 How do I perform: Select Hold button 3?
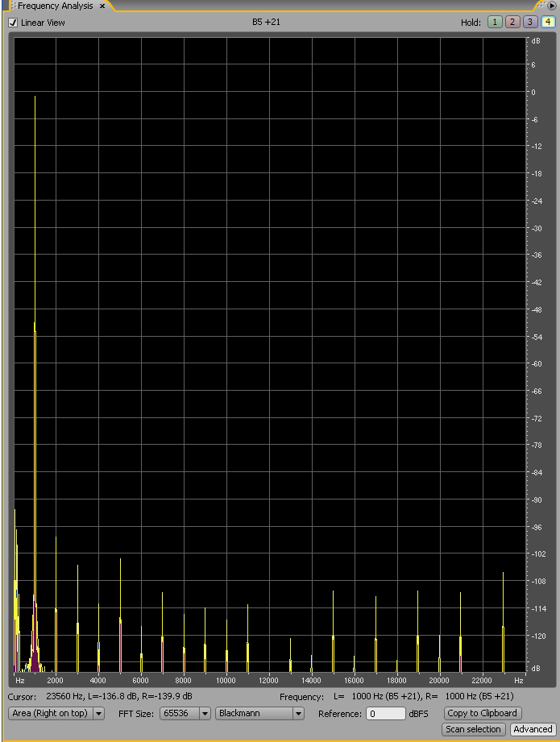coord(529,22)
